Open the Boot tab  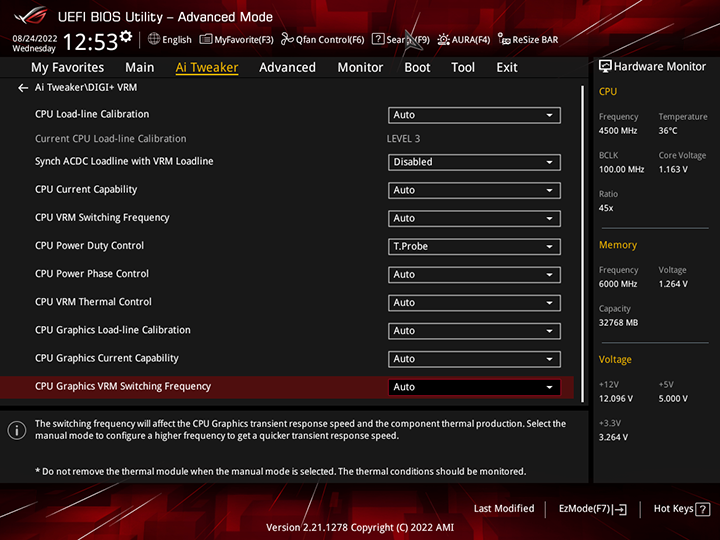417,67
